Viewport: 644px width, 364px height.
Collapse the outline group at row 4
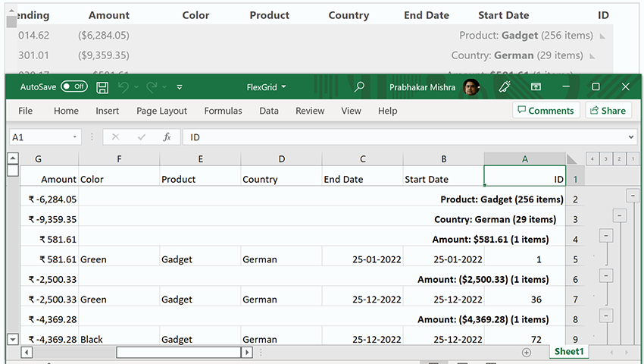(x=605, y=236)
